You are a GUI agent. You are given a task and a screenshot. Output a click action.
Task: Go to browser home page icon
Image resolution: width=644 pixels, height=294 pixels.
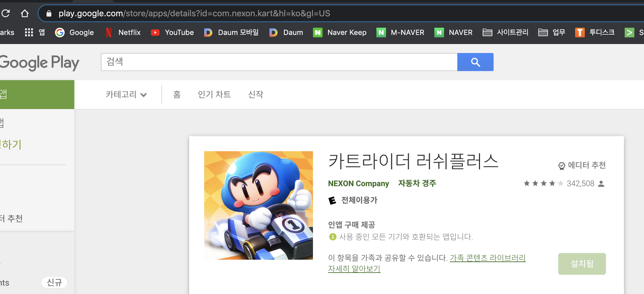tap(25, 14)
